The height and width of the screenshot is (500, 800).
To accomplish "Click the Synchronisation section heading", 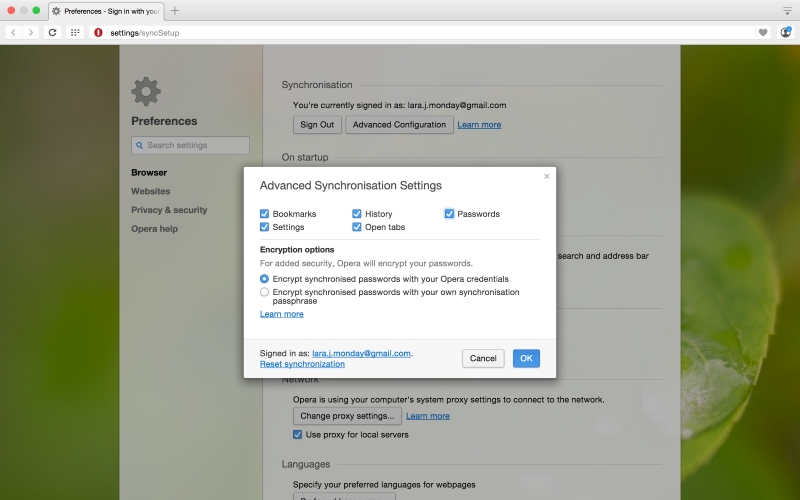I will pos(317,85).
